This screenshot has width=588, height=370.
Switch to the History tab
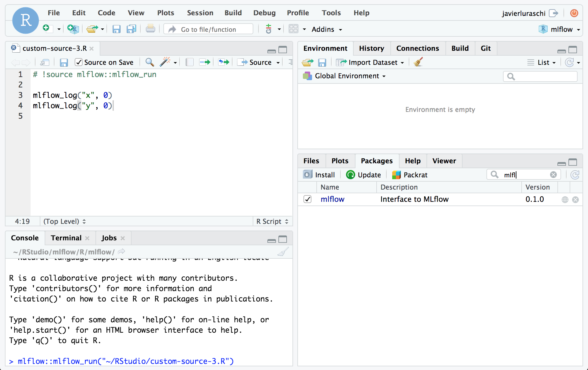pos(371,48)
